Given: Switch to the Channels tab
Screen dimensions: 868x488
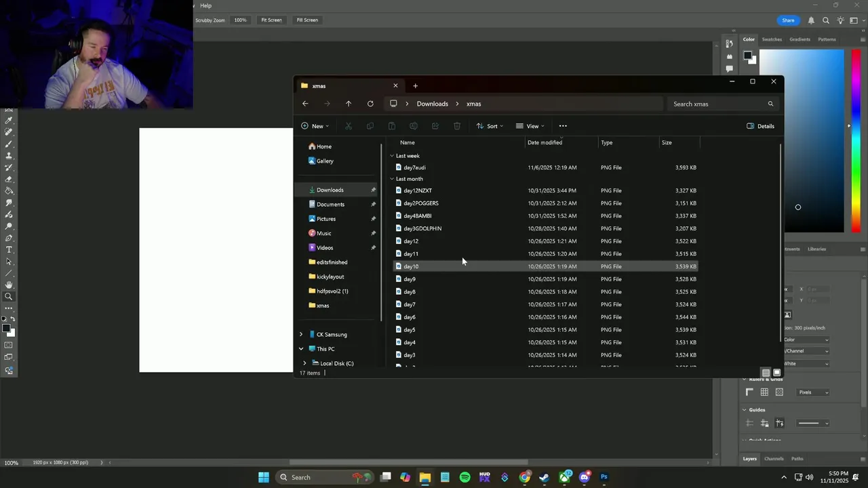Looking at the screenshot, I should tap(774, 459).
